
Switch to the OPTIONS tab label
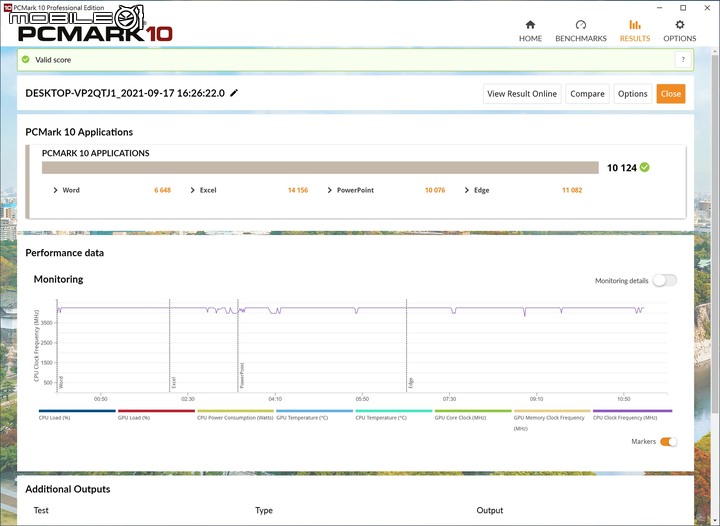coord(680,39)
